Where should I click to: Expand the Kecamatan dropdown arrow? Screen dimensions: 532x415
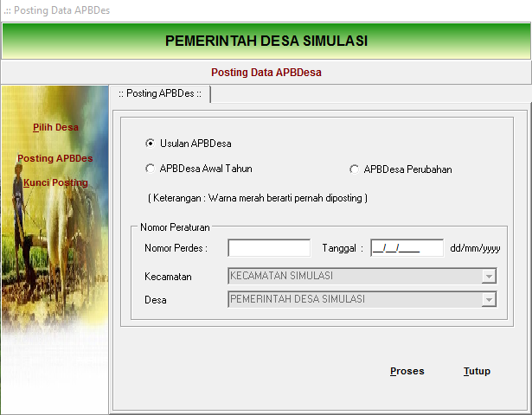pyautogui.click(x=489, y=277)
